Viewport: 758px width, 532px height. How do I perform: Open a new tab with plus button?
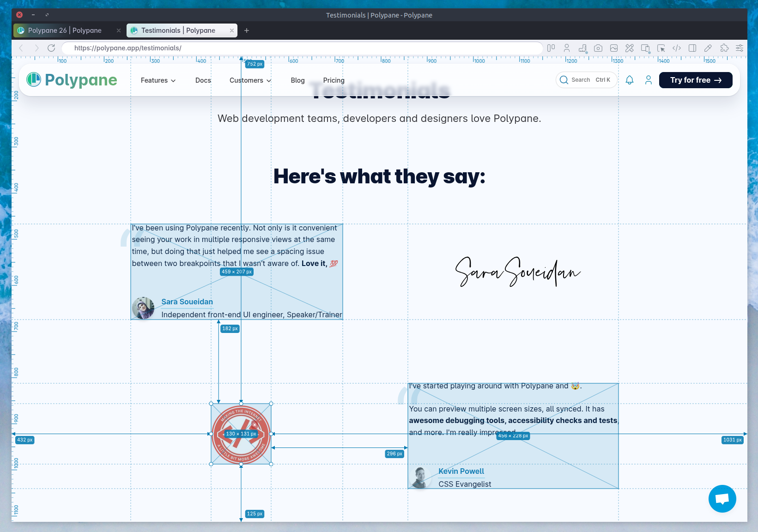[x=247, y=30]
